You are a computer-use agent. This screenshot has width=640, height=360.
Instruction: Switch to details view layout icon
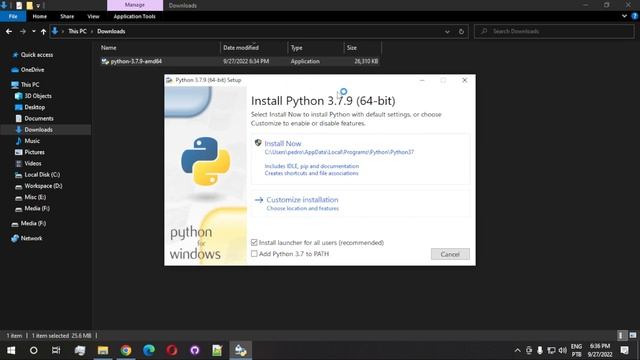point(621,336)
